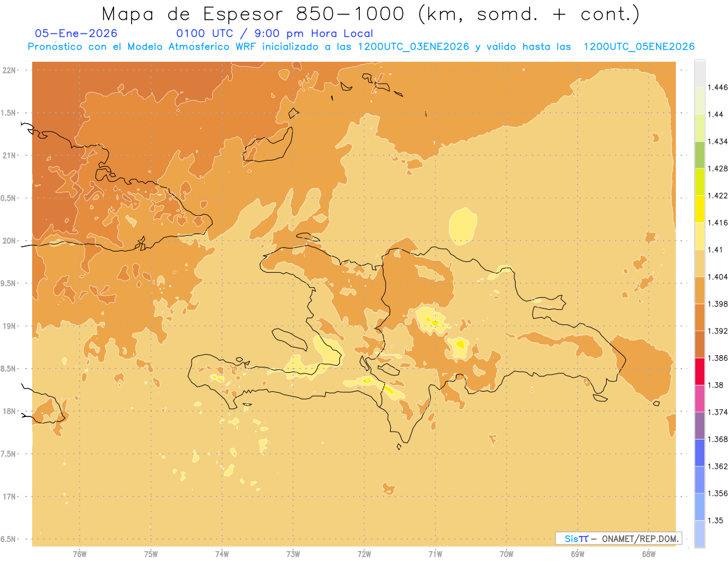Click the 73W longitude axis label

[x=293, y=554]
